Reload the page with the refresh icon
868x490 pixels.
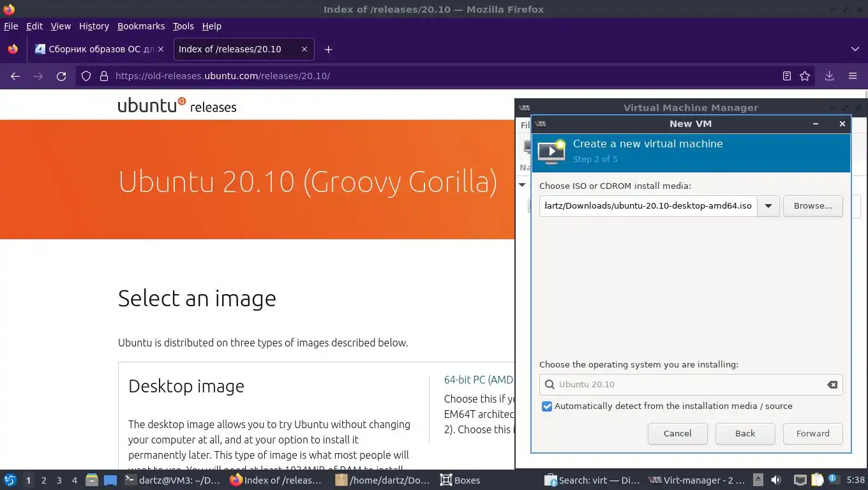click(61, 76)
